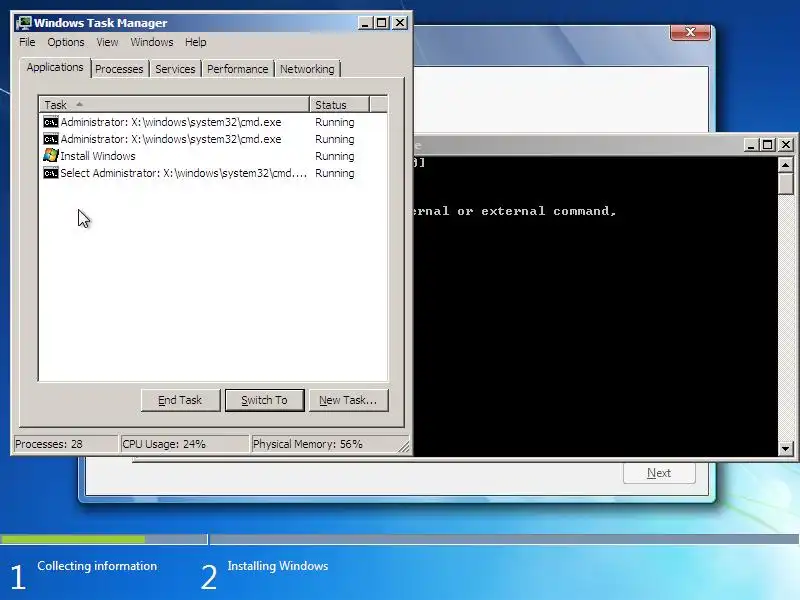Close the Task Manager window
The height and width of the screenshot is (600, 800).
click(400, 23)
